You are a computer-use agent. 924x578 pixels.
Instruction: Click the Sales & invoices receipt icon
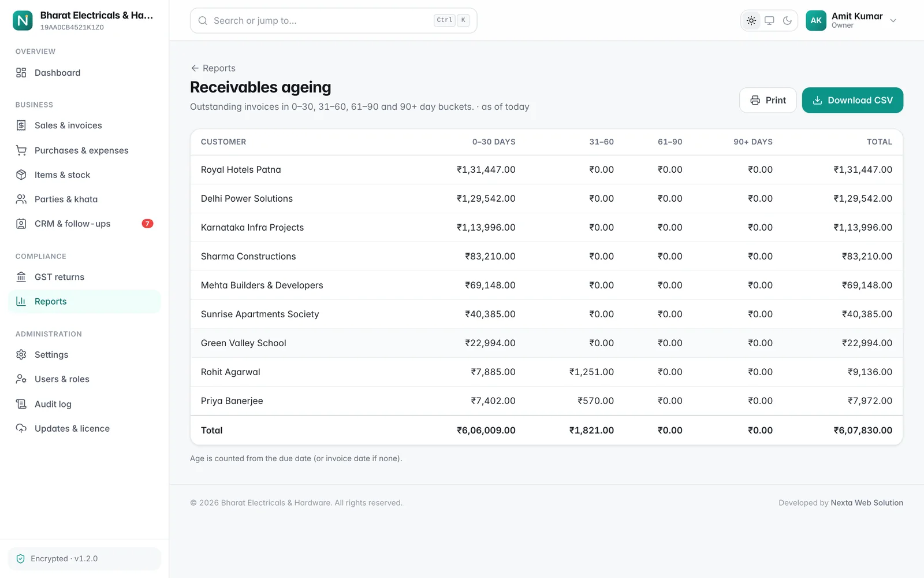coord(21,125)
